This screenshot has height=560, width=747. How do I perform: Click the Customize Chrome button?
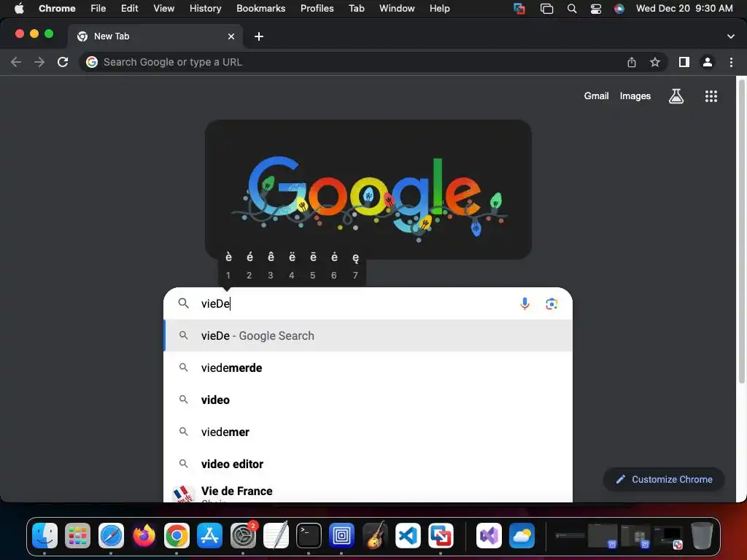point(664,479)
